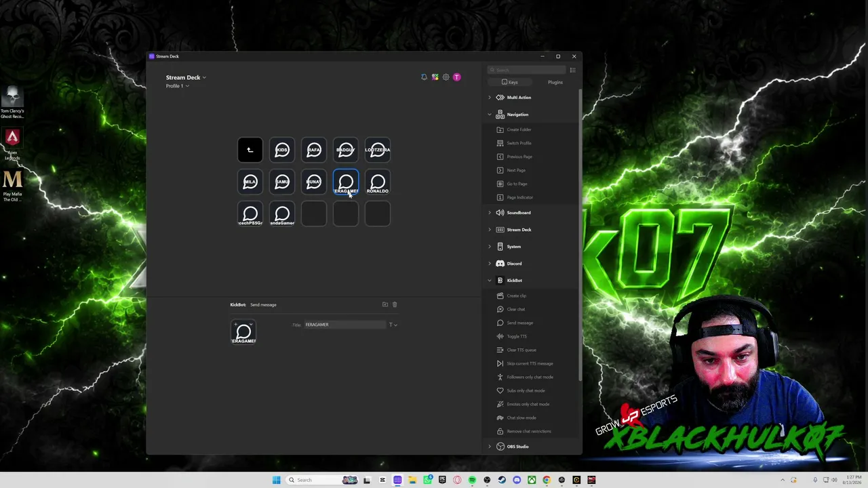Open Google Chrome from the taskbar
868x488 pixels.
[547, 480]
